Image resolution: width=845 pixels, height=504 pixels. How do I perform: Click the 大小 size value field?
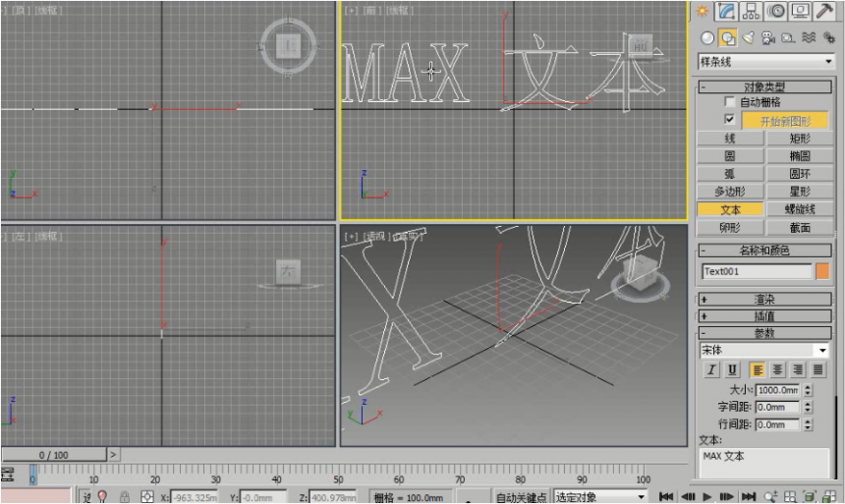[x=777, y=390]
